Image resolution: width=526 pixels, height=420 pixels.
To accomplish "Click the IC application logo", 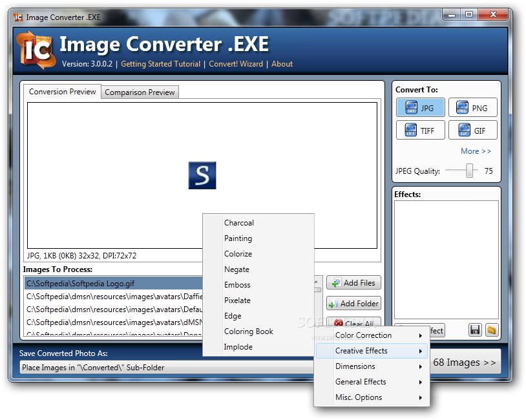I will pyautogui.click(x=36, y=50).
